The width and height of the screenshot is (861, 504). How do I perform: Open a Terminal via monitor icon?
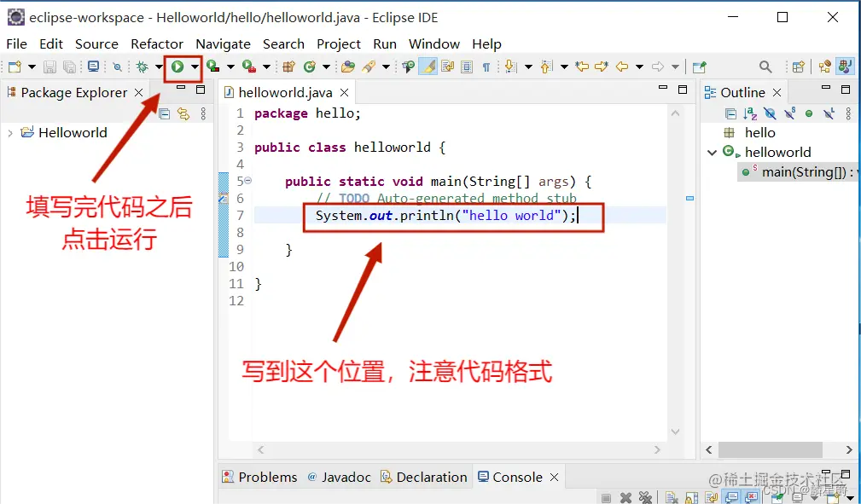pyautogui.click(x=93, y=67)
